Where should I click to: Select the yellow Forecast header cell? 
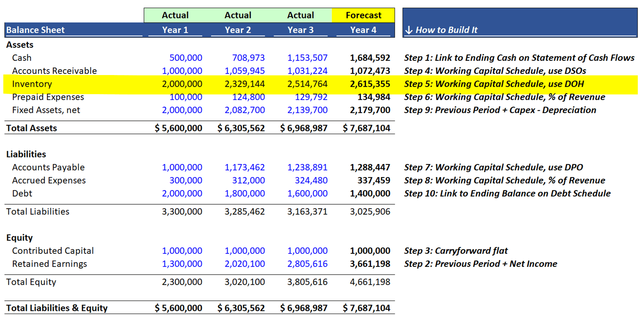tap(363, 15)
